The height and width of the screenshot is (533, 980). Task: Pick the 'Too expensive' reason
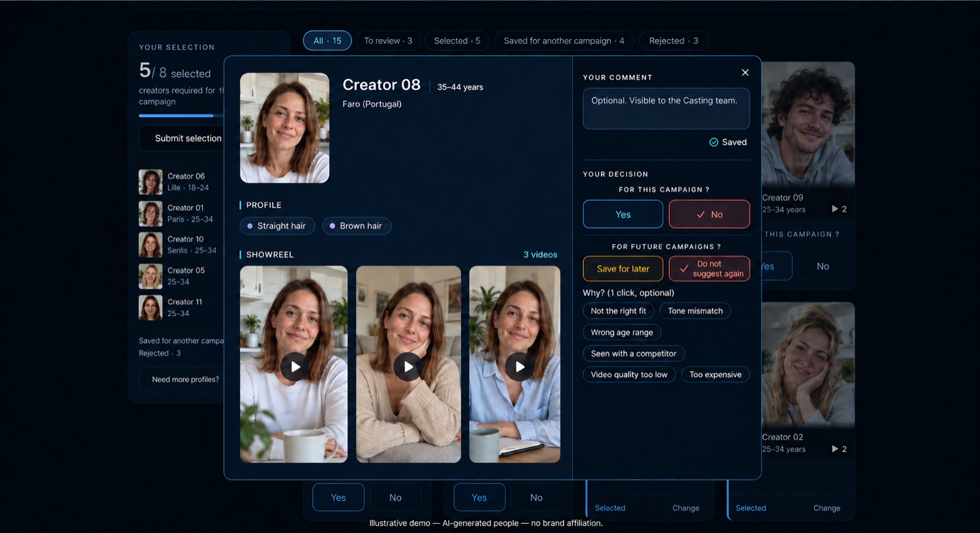coord(715,374)
